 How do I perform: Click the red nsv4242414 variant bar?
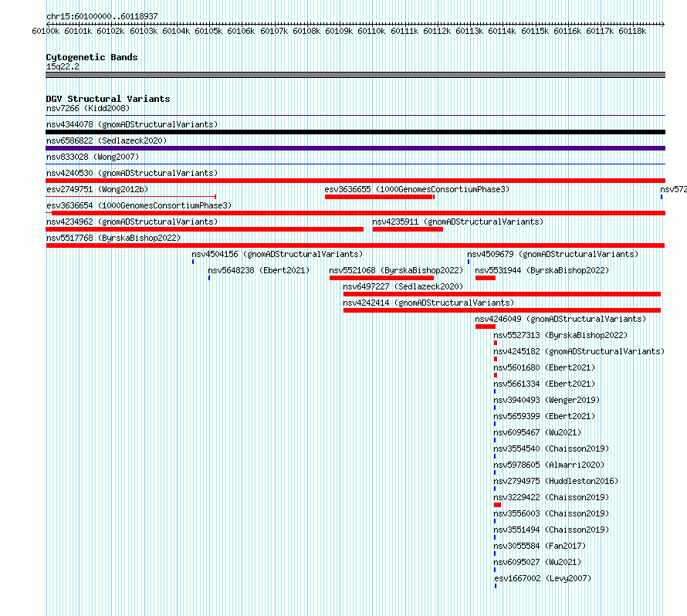pyautogui.click(x=502, y=310)
